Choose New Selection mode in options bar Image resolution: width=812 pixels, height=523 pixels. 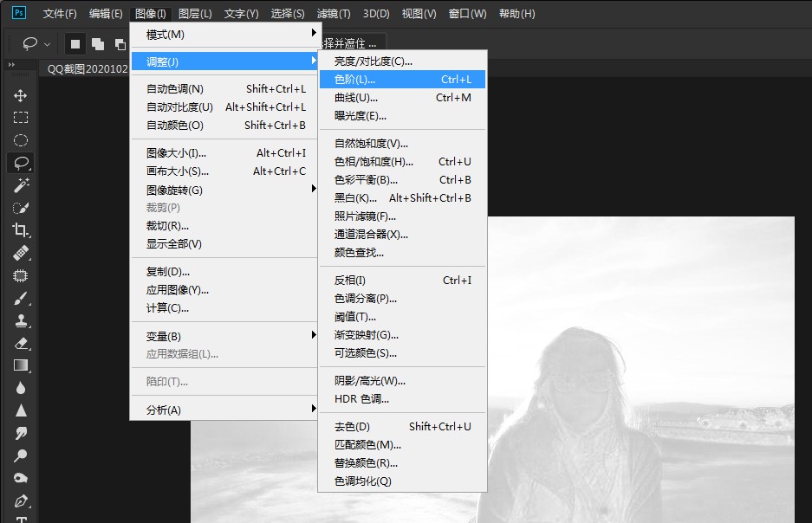[x=75, y=44]
